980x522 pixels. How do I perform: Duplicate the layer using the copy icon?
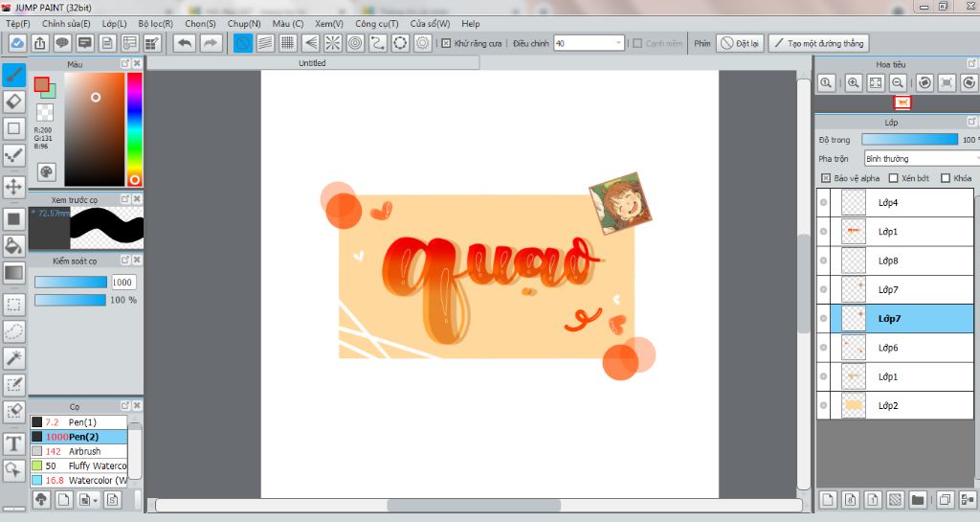click(945, 500)
